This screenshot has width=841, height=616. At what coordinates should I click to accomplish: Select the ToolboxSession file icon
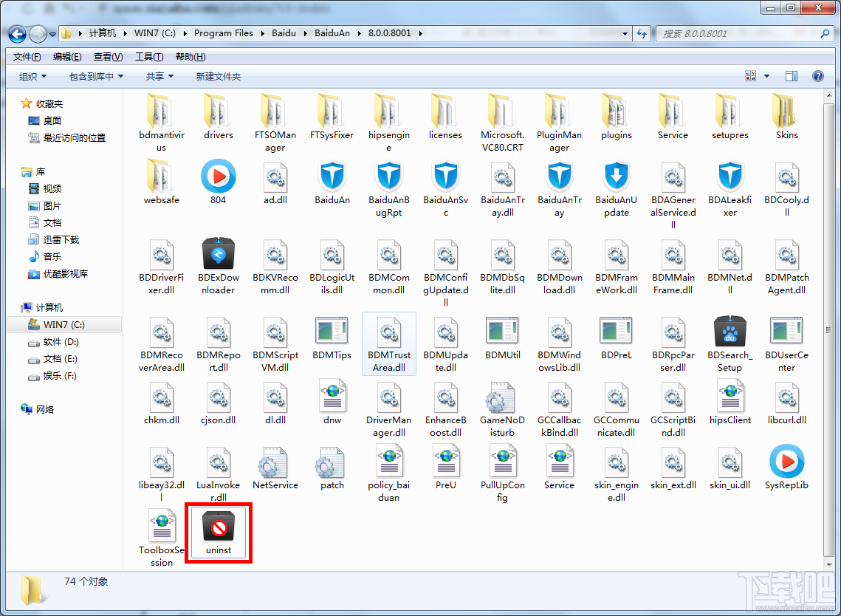click(162, 526)
